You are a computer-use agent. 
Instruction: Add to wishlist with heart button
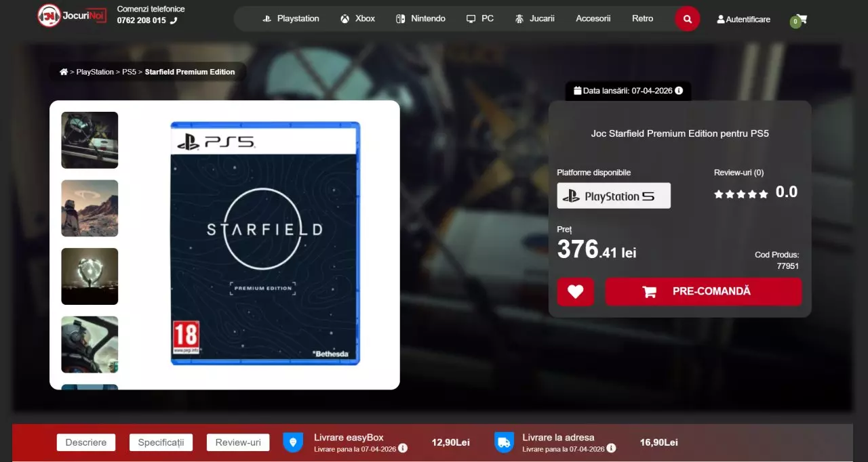(576, 292)
